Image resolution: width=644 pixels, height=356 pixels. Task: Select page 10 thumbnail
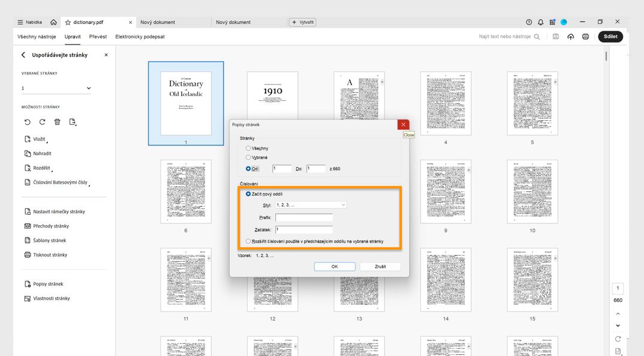pos(532,192)
